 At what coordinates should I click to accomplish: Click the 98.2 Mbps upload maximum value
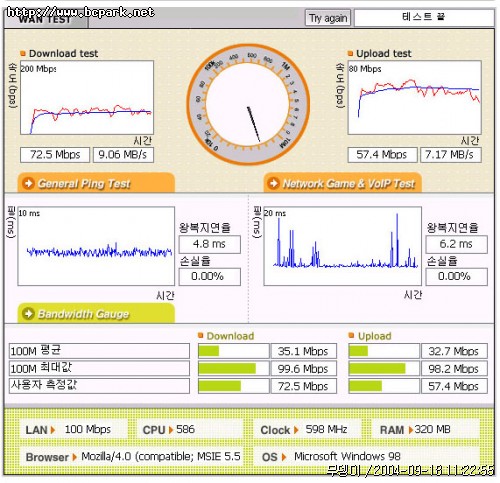(454, 368)
